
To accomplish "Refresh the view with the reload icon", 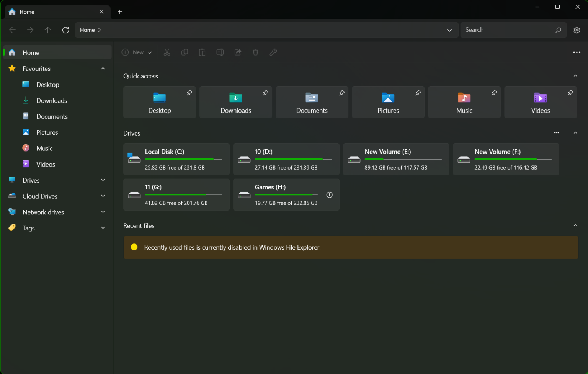I will point(65,30).
